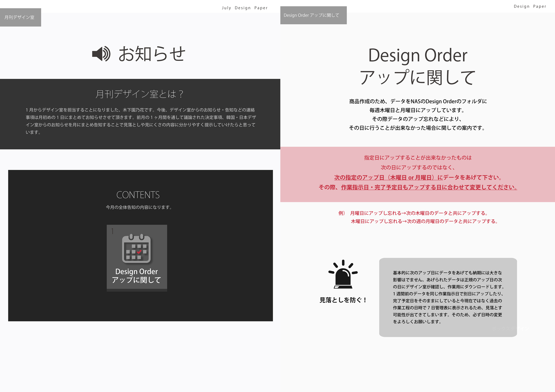Click the お知らせ main heading
The height and width of the screenshot is (392, 555).
click(x=152, y=54)
